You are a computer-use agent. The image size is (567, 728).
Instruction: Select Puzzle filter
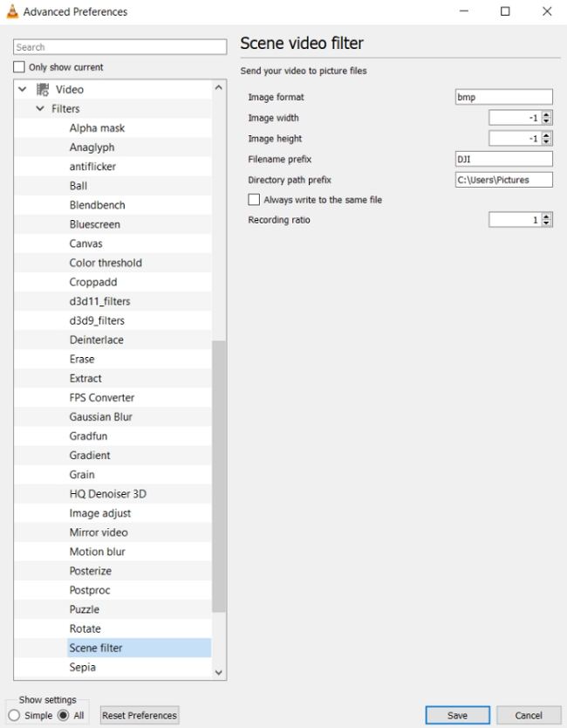pos(84,609)
